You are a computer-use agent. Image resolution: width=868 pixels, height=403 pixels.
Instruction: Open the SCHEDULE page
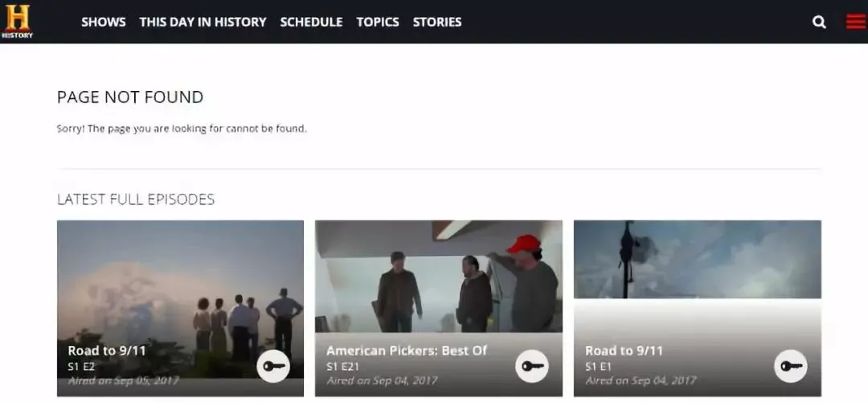tap(311, 22)
